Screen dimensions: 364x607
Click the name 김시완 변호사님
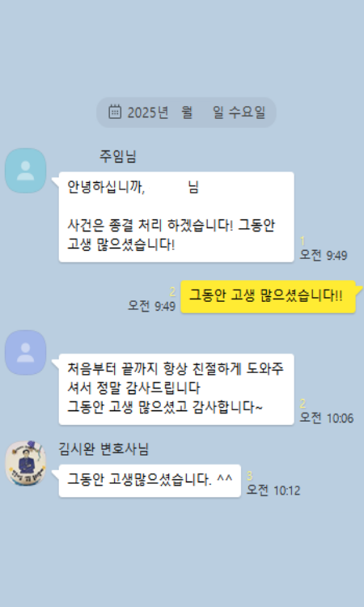104,449
